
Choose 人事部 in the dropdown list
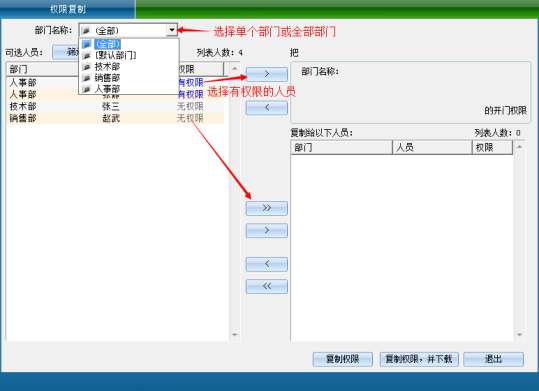click(107, 89)
